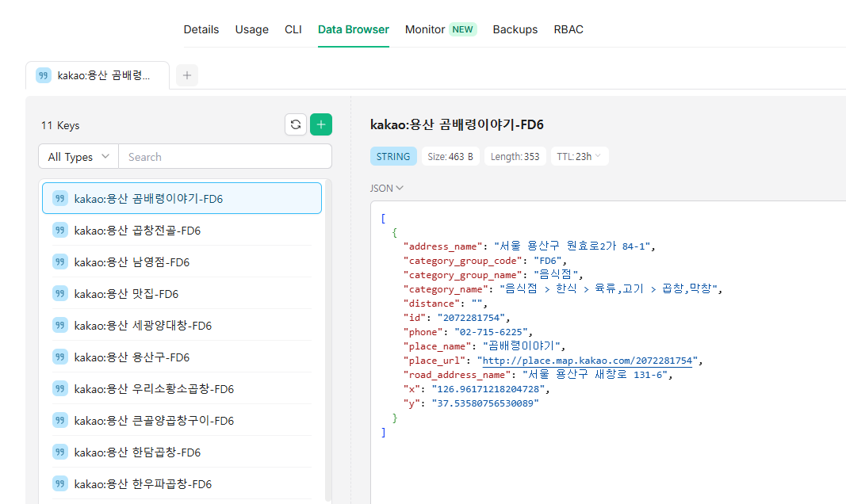Open the Backups tab
Image resolution: width=846 pixels, height=504 pixels.
coord(515,29)
